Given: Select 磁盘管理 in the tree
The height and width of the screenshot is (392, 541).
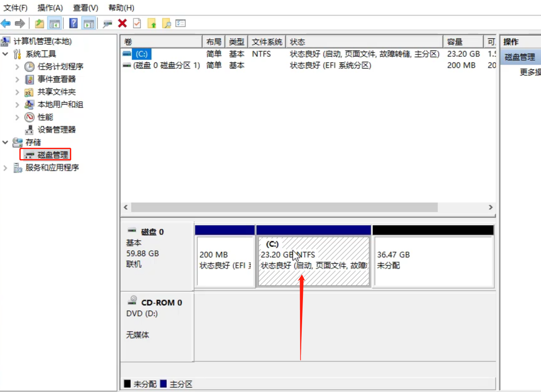Looking at the screenshot, I should [x=53, y=155].
